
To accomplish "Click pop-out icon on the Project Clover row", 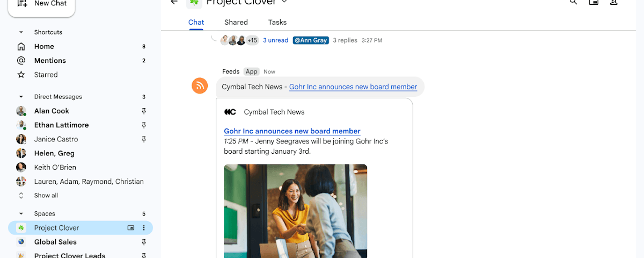I will click(131, 228).
